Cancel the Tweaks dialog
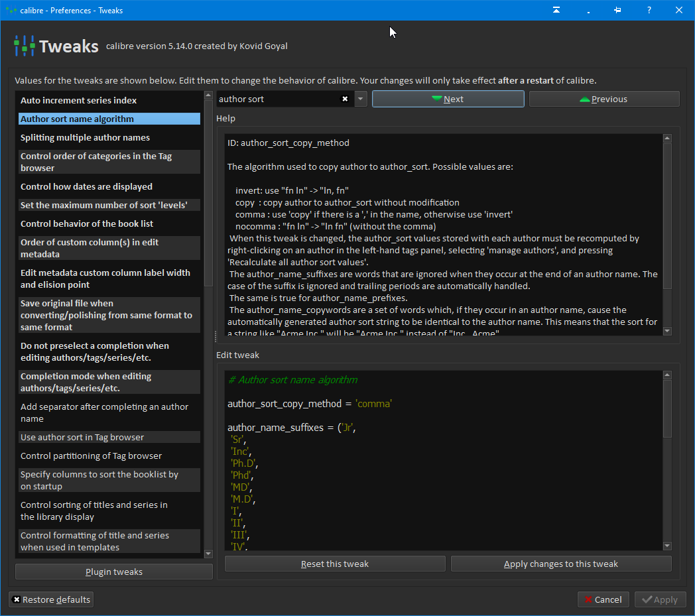 (x=603, y=599)
